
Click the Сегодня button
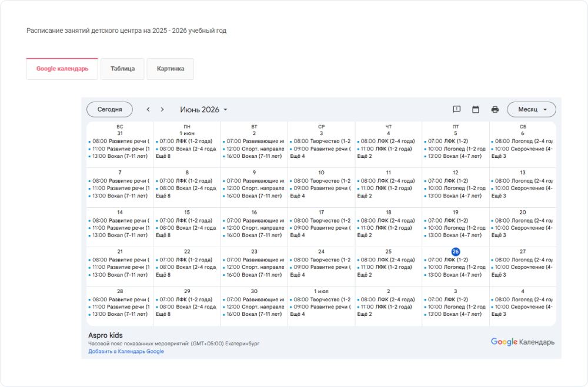click(x=109, y=109)
